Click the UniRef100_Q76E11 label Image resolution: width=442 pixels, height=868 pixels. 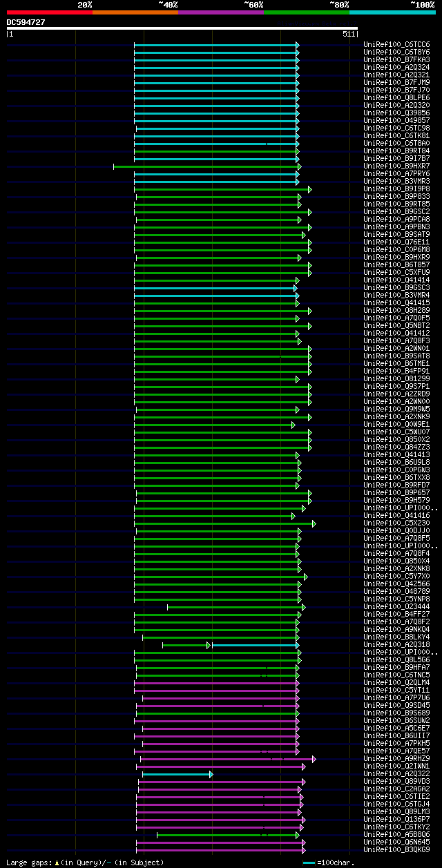[x=396, y=242]
